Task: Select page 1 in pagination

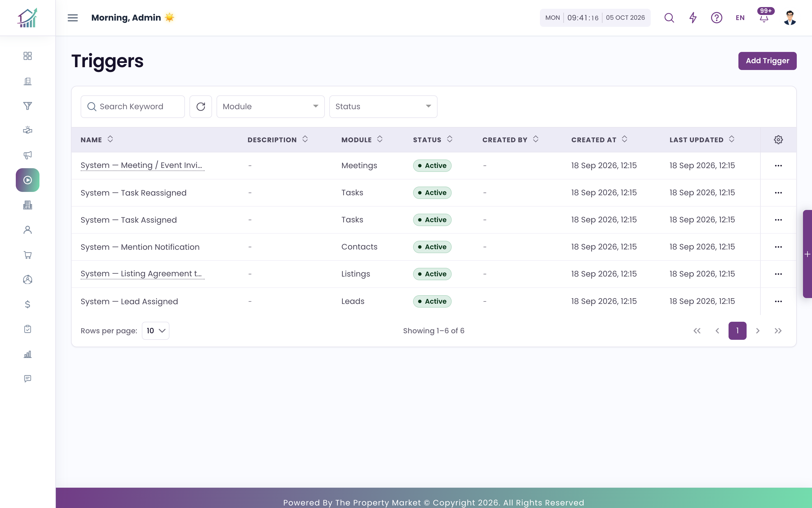Action: pyautogui.click(x=737, y=330)
